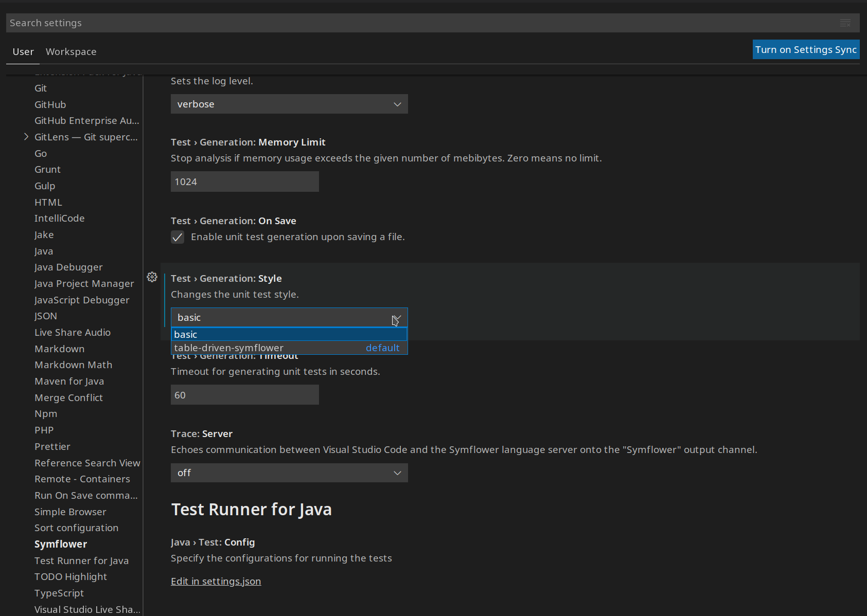Choose table-driven-symflower option in style list
The image size is (867, 616).
[289, 348]
